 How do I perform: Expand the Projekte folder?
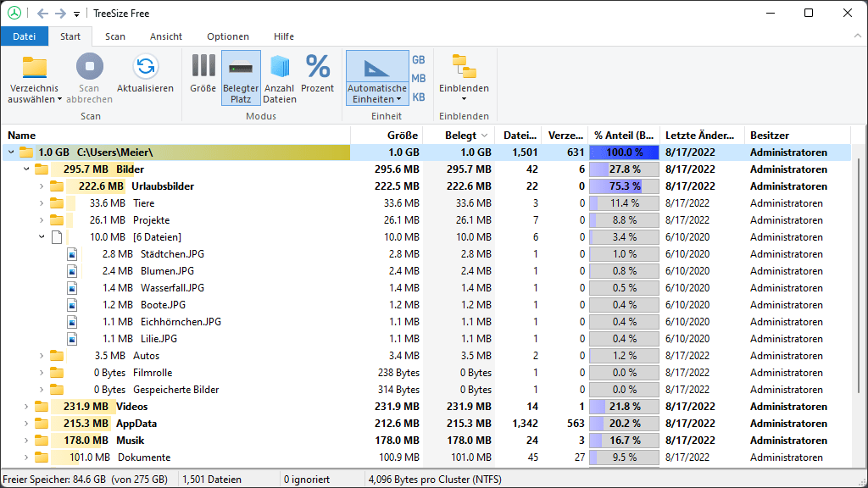click(x=42, y=220)
